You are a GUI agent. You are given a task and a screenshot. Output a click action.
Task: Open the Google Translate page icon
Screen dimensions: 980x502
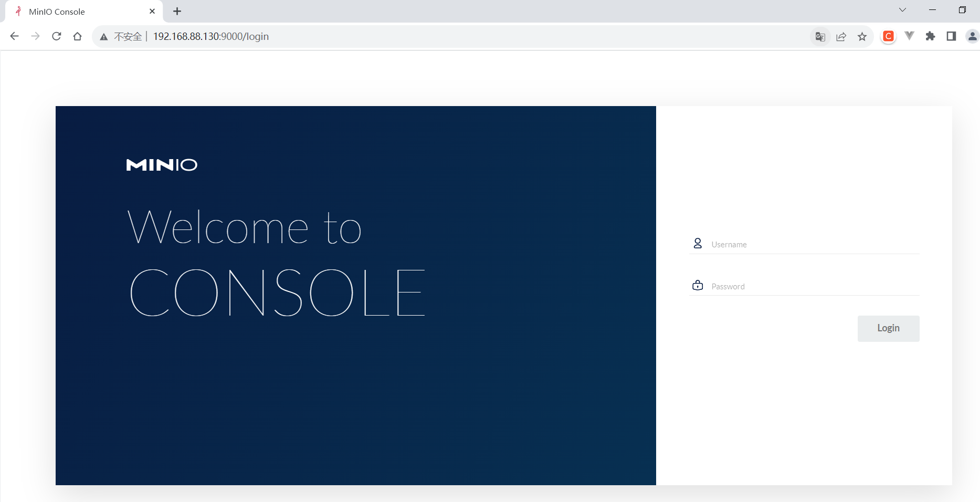tap(820, 36)
